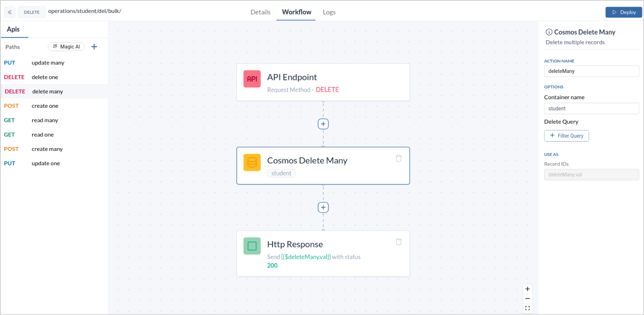Select the DELETE delete many path
The image size is (644, 315).
pos(54,92)
